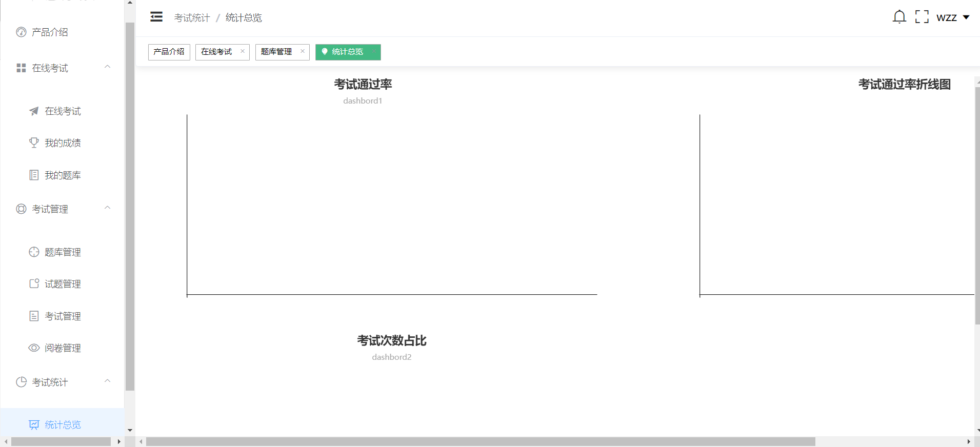980x447 pixels.
Task: Click the 在线考试 grid group icon
Action: tap(21, 68)
